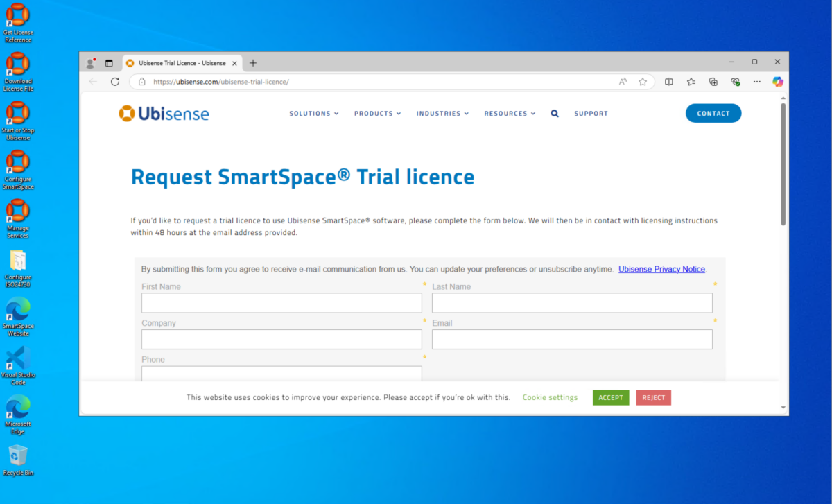Image resolution: width=832 pixels, height=504 pixels.
Task: Open the Ubisense Privacy Notice link
Action: 662,269
